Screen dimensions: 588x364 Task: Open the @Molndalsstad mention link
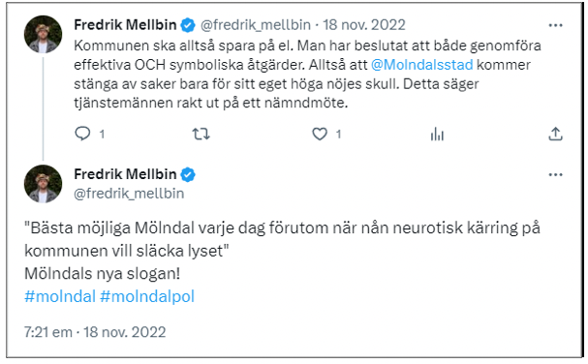point(422,65)
